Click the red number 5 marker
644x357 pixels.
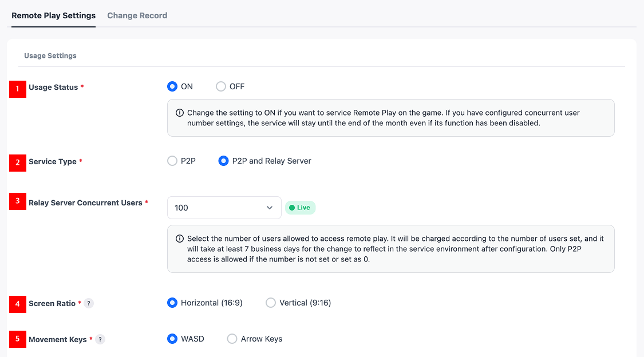18,339
